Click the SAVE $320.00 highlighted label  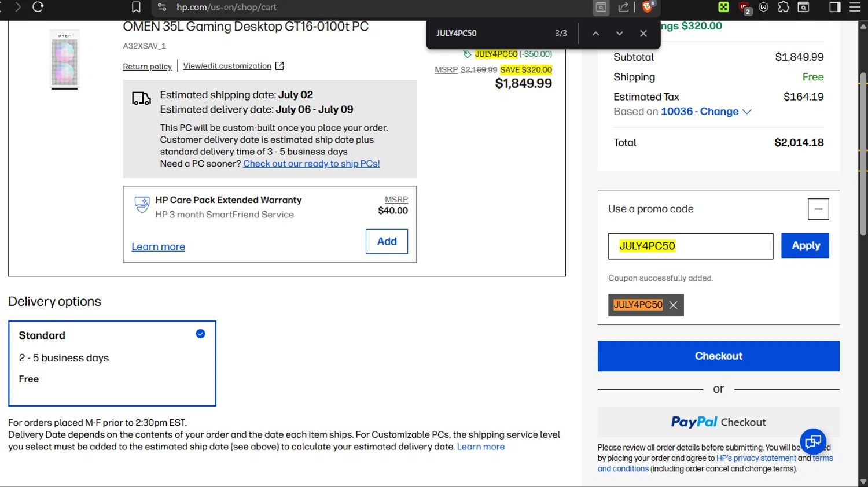tap(526, 70)
